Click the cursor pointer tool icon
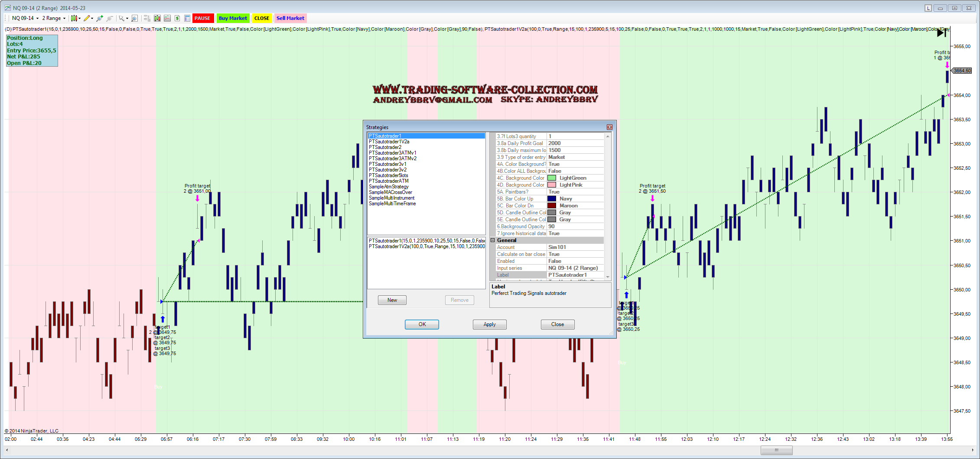Image resolution: width=980 pixels, height=459 pixels. (122, 18)
